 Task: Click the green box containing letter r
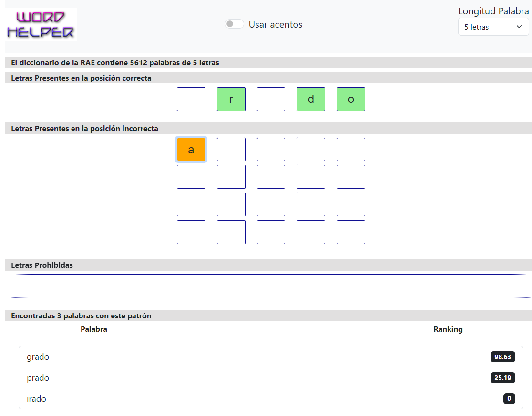(231, 99)
